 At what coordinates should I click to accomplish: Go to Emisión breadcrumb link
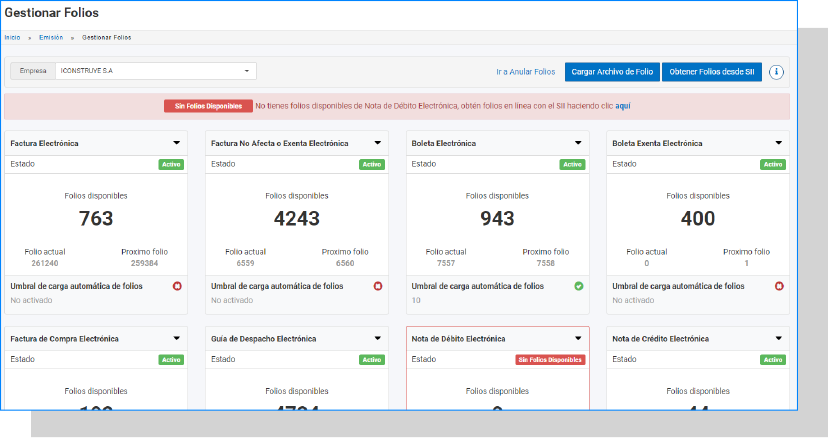click(51, 38)
